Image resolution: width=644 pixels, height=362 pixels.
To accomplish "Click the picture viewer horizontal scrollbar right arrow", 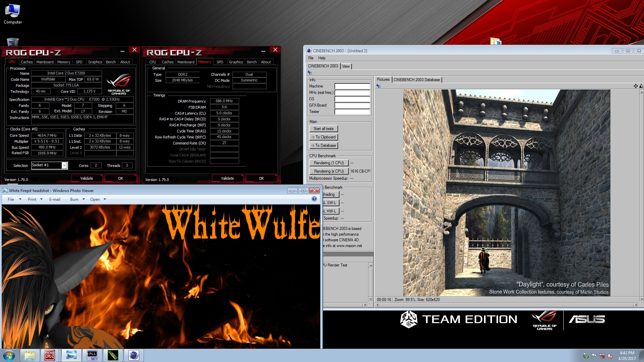I will click(636, 305).
